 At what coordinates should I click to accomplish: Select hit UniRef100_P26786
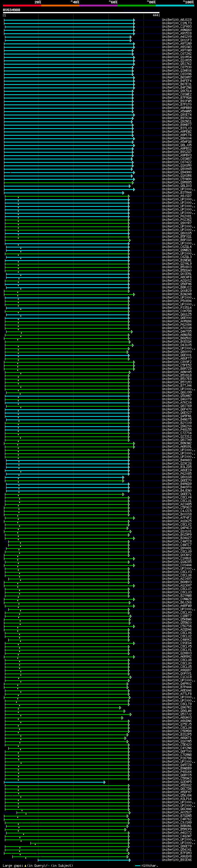[x=177, y=758]
